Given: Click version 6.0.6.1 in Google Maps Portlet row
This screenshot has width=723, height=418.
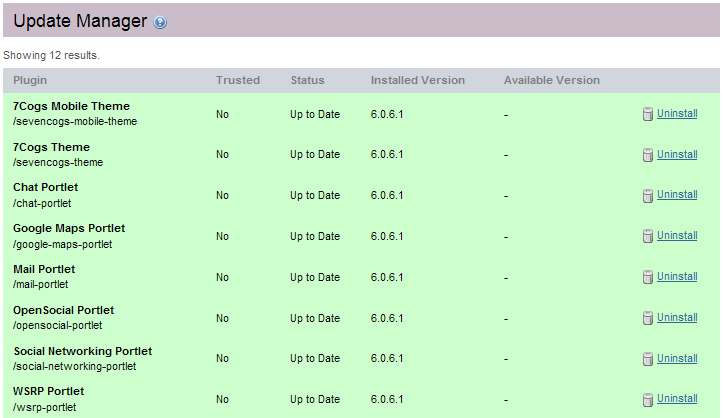Looking at the screenshot, I should (x=387, y=236).
